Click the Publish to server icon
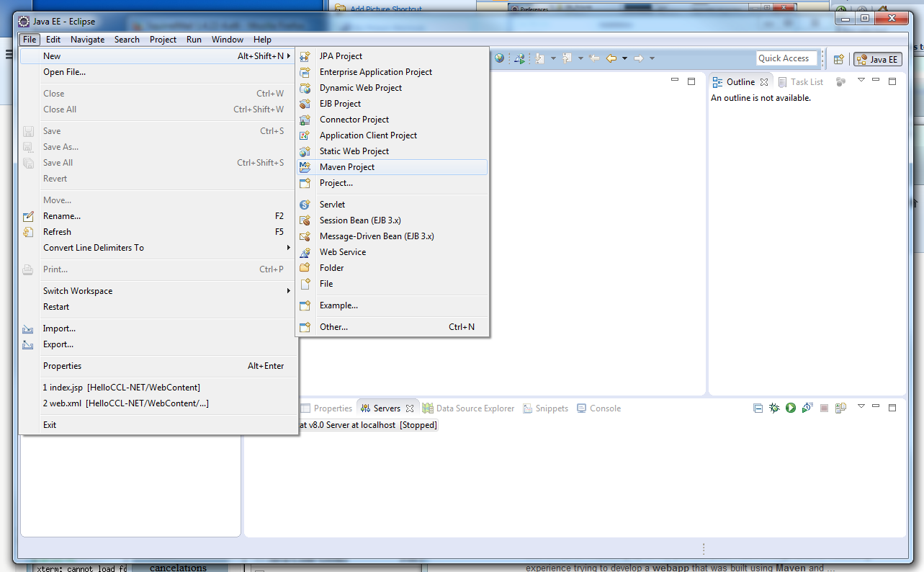 tap(840, 408)
